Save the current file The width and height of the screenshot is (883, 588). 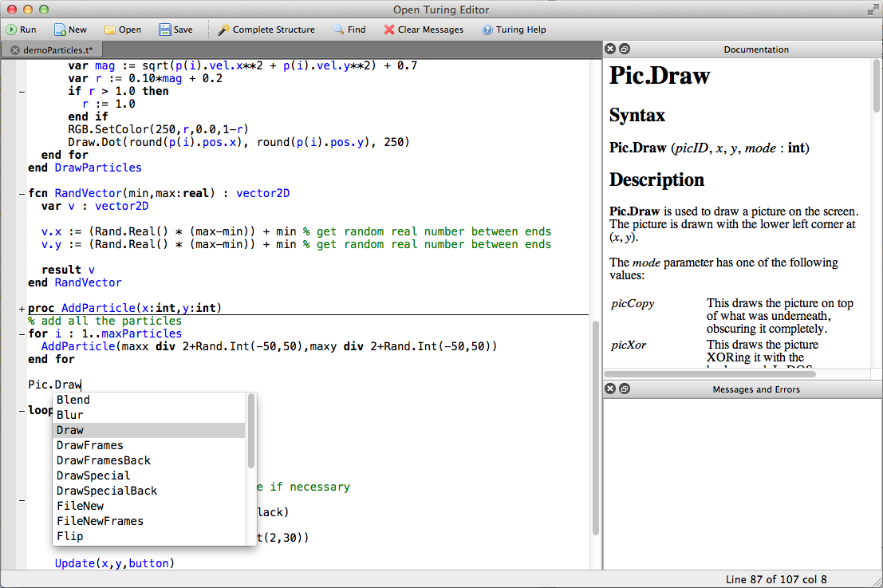(175, 30)
